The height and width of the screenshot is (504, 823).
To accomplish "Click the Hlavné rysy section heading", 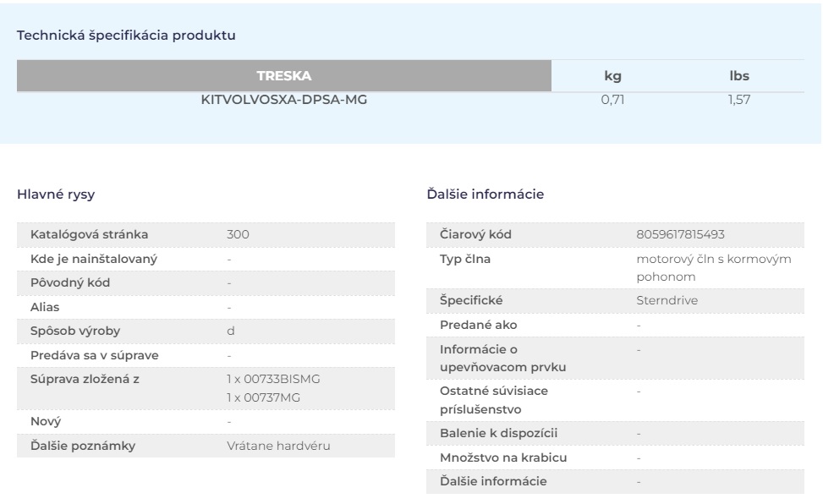I will (56, 194).
